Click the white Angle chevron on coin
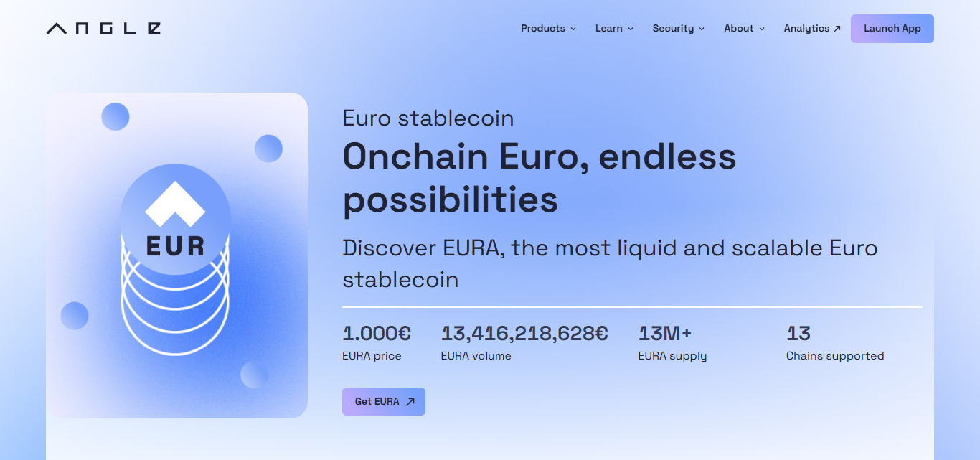 click(x=175, y=203)
